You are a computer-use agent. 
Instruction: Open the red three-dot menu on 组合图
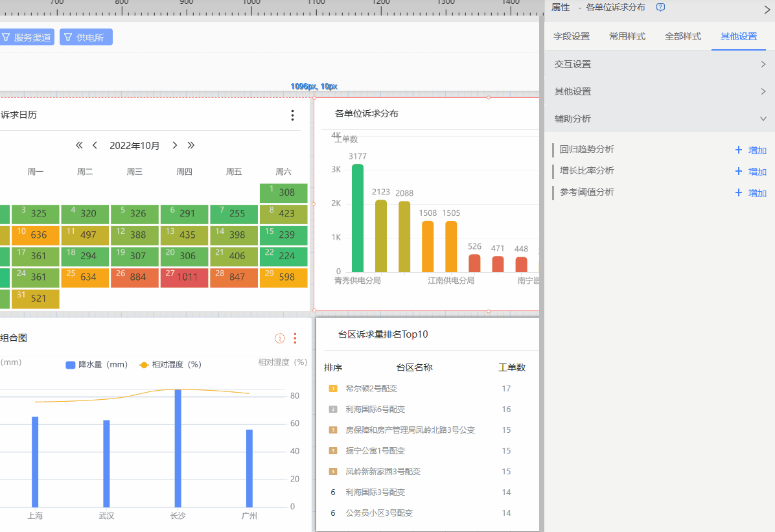[x=295, y=338]
